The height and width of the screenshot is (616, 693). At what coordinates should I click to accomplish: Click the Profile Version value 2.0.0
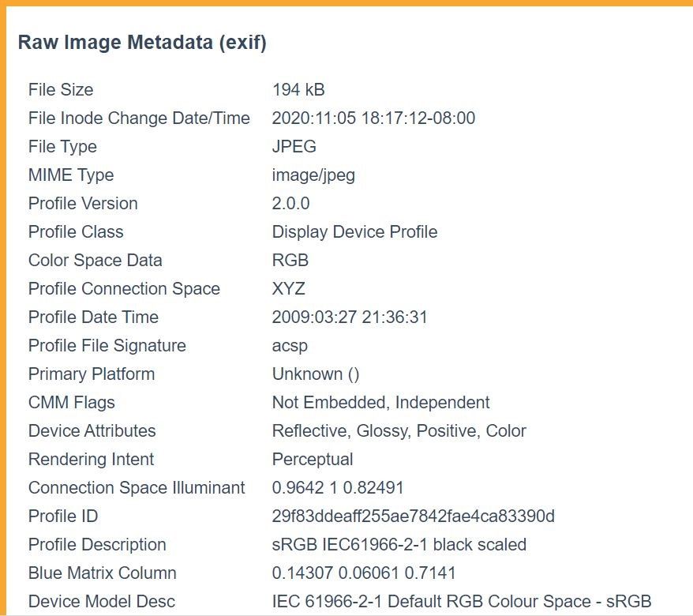pyautogui.click(x=290, y=204)
